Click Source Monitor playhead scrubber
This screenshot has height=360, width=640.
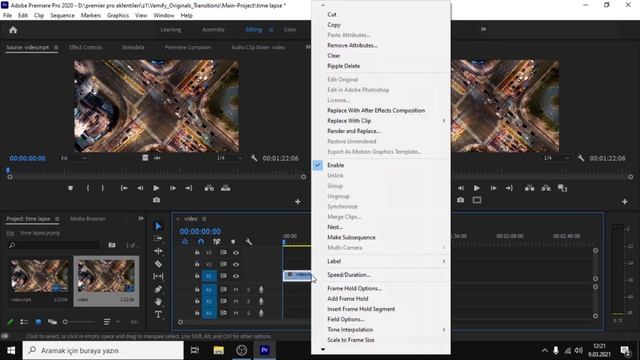[x=8, y=170]
